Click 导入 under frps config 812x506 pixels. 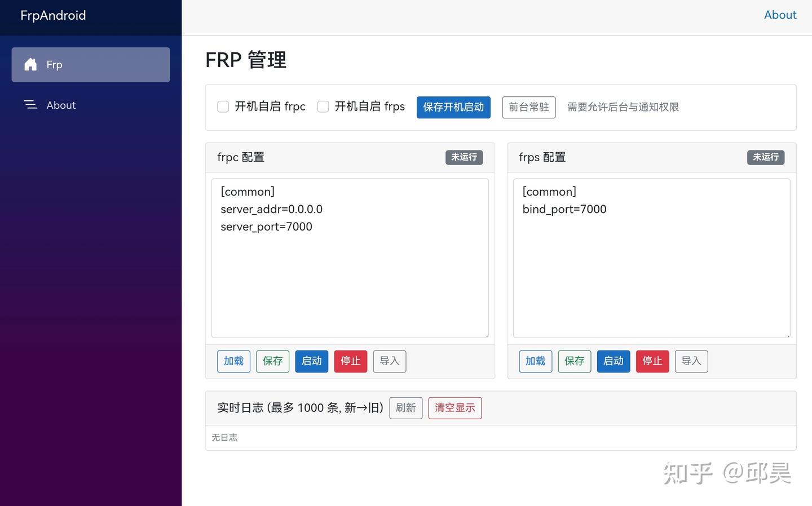[691, 361]
